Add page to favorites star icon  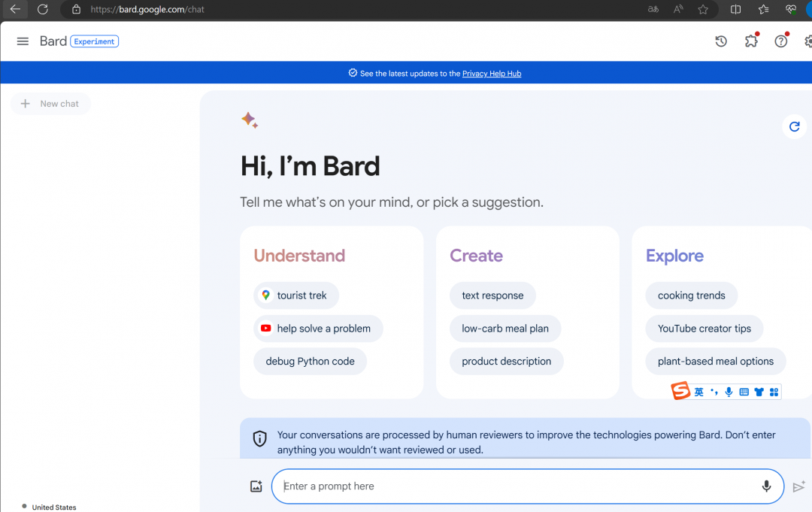point(703,9)
